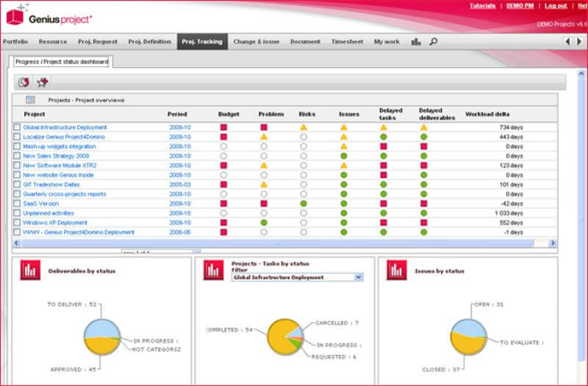Image resolution: width=588 pixels, height=386 pixels.
Task: Open the Quarterly cross-projects reports project link
Action: tap(65, 194)
